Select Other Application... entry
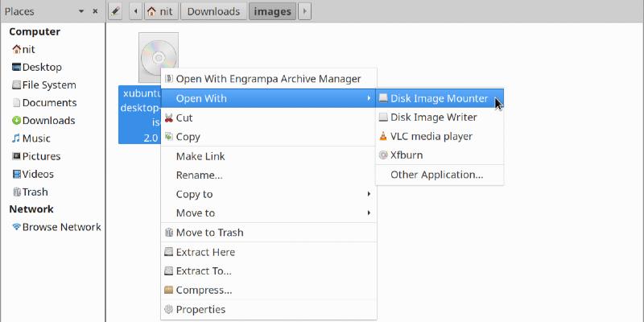Viewport: 644px width, 322px height. [x=436, y=175]
